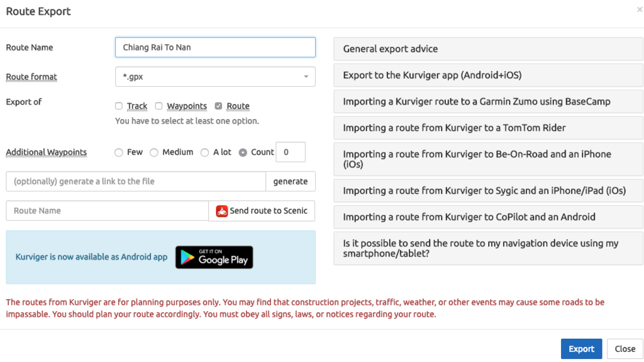Click the Route Name field with Chiang Rai To Nan
Screen dimensions: 644x362
tap(215, 47)
